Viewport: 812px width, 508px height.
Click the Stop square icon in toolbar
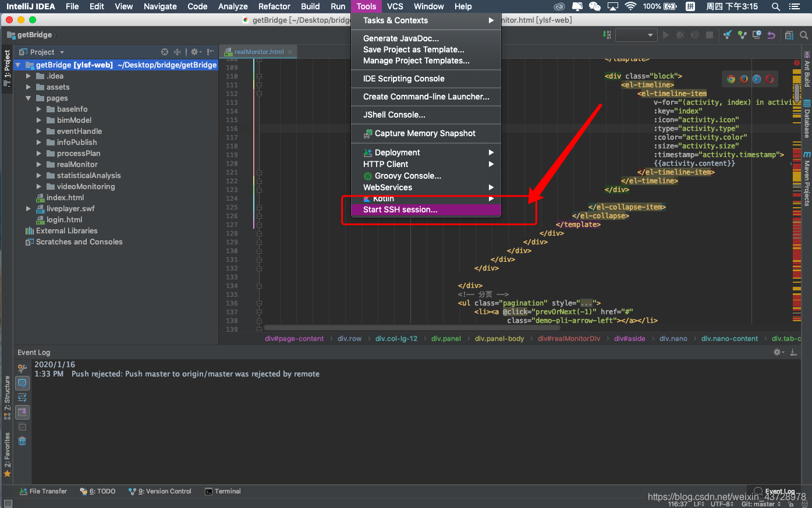coord(710,35)
